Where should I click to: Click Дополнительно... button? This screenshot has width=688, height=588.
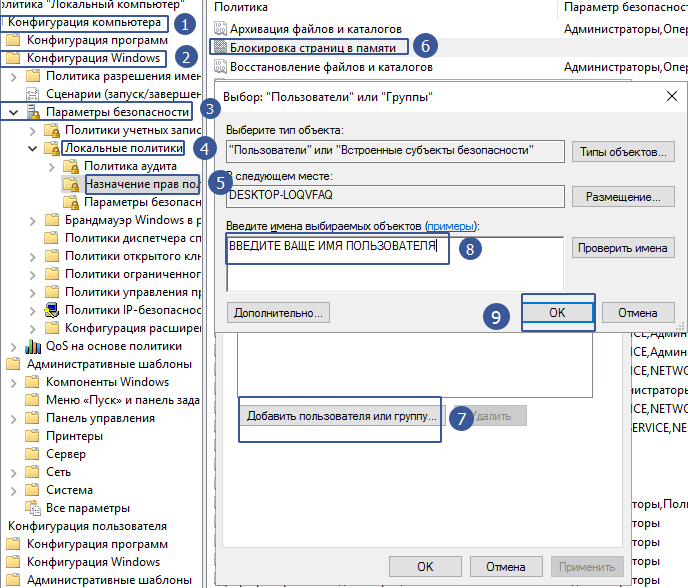[278, 312]
